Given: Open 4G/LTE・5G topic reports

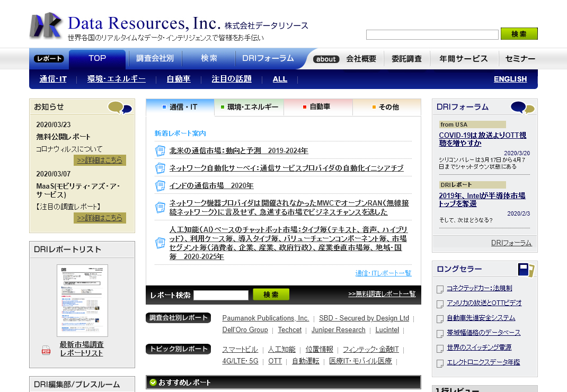Looking at the screenshot, I should click(x=241, y=361).
